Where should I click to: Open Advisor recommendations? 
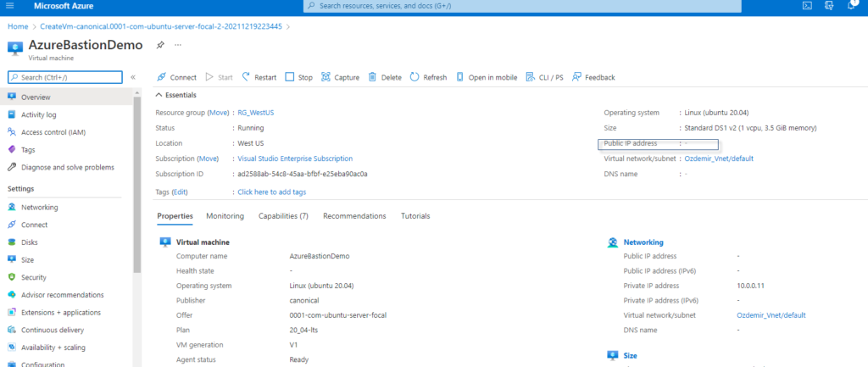[62, 295]
